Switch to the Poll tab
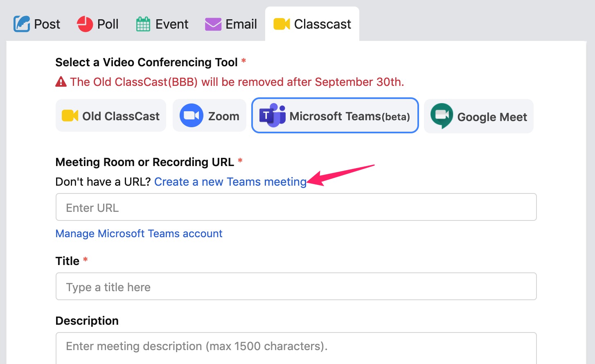 pyautogui.click(x=98, y=24)
